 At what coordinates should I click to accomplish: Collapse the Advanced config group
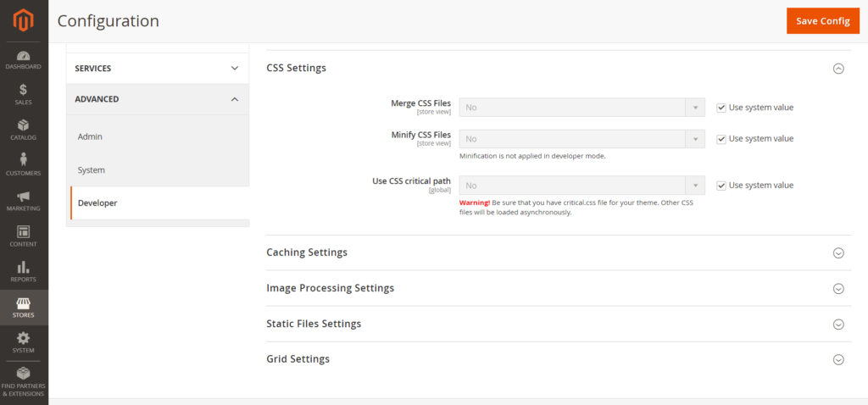click(158, 99)
